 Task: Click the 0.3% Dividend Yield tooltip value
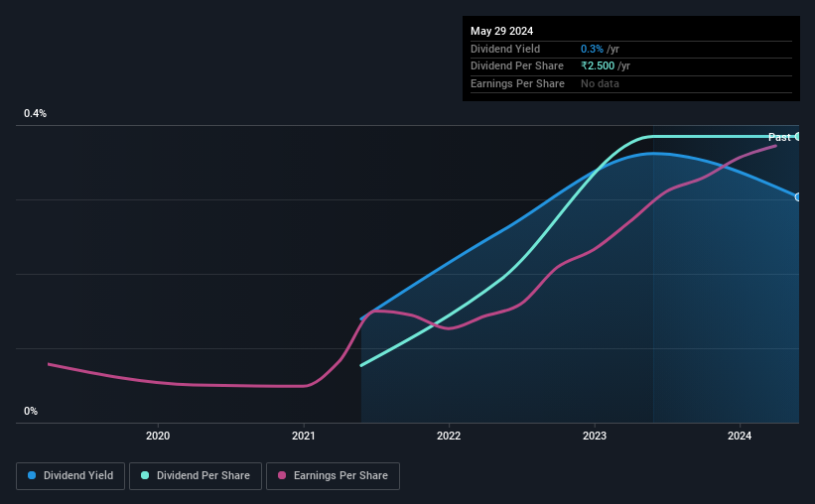click(592, 49)
